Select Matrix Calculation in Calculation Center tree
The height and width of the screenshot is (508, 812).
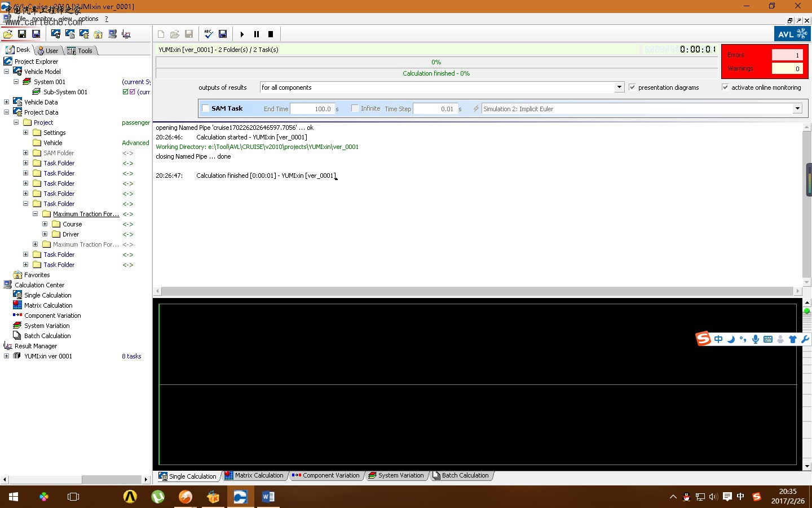pos(48,305)
